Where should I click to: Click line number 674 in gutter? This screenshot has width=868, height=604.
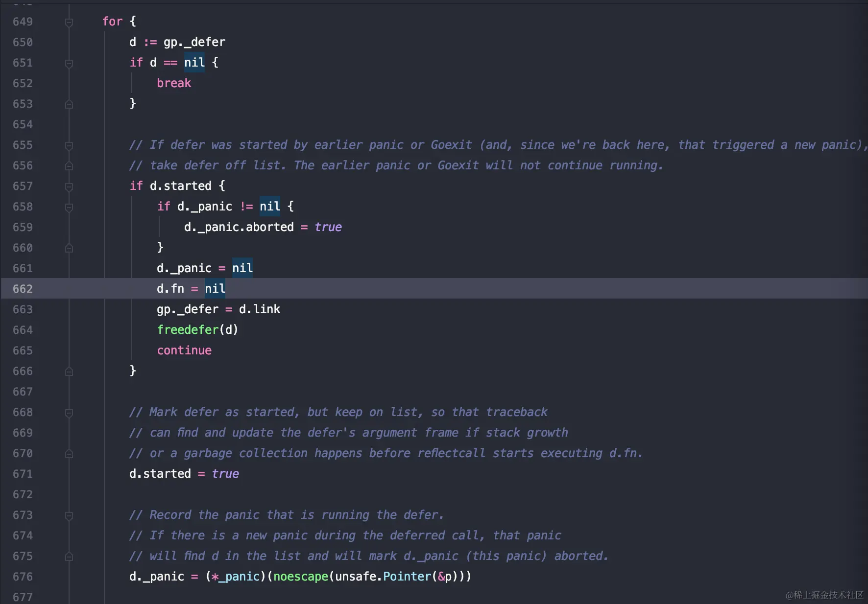(23, 535)
